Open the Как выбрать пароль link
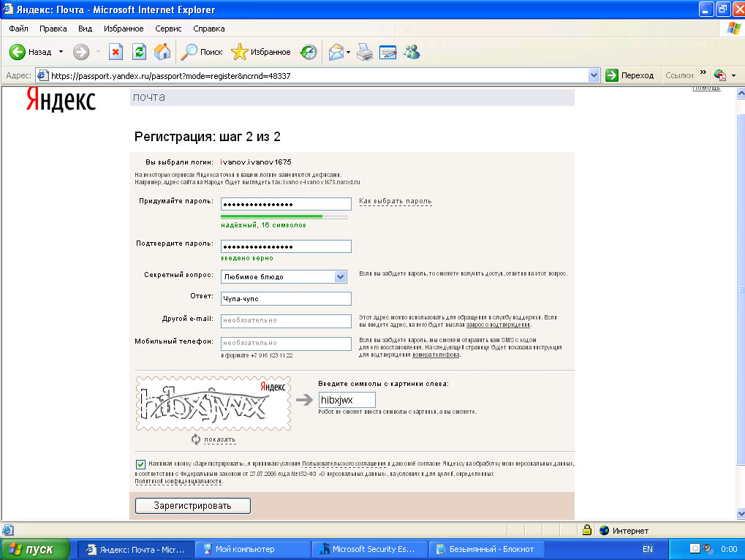Viewport: 745px width, 560px height. 396,201
